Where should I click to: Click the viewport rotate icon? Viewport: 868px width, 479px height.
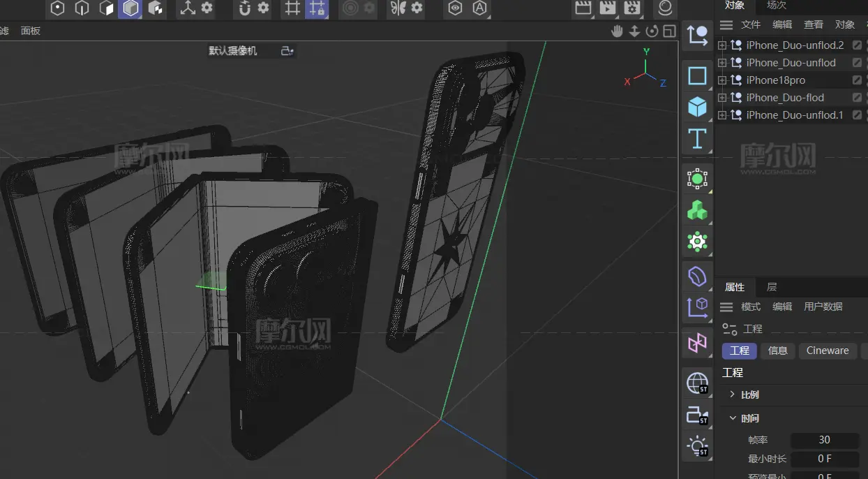(652, 31)
